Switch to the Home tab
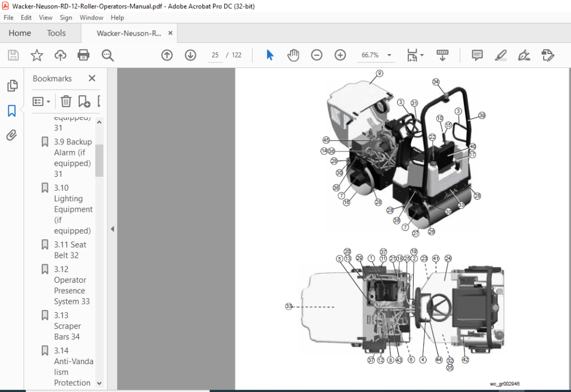 [20, 33]
